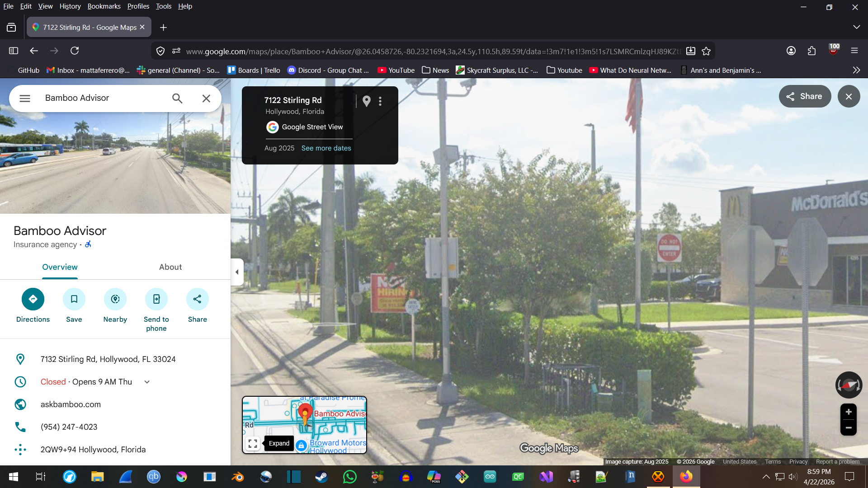Click the plus code 2QW9+94 Hollywood

pyautogui.click(x=93, y=450)
